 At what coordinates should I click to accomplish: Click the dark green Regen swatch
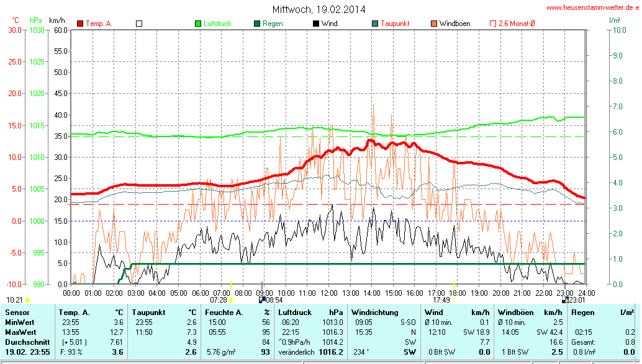tap(257, 24)
